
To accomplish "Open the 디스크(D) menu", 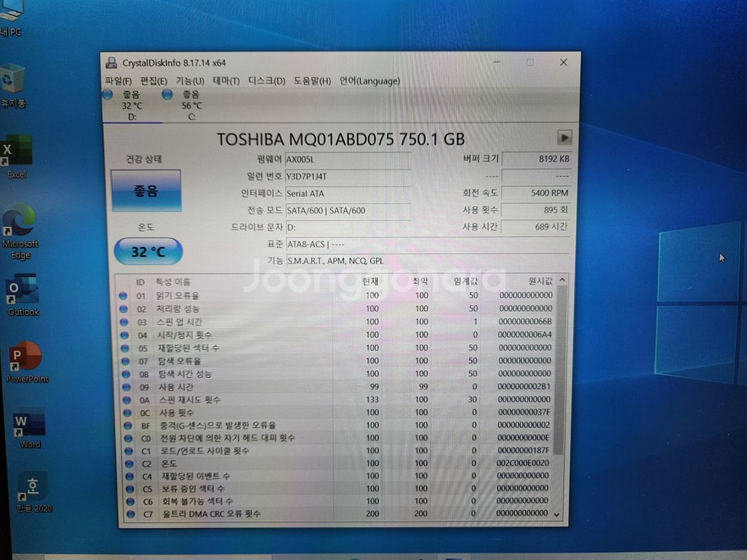I will tap(267, 81).
